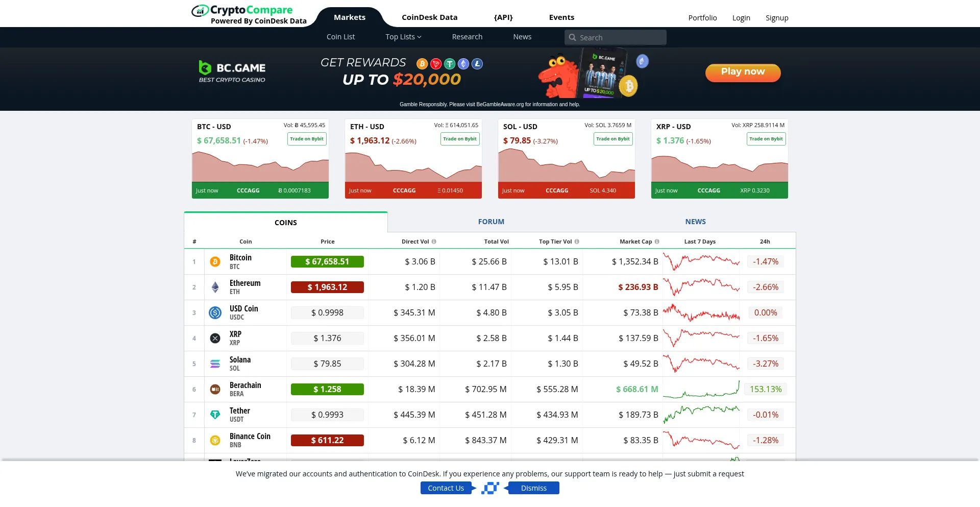This screenshot has height=507, width=980.
Task: Open the Research link
Action: tap(467, 37)
